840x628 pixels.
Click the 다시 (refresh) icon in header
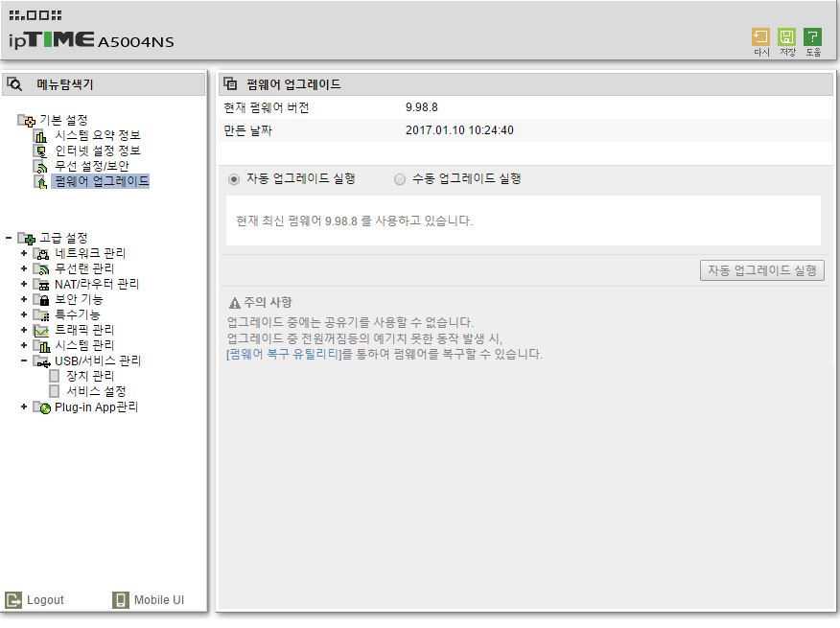coord(760,37)
